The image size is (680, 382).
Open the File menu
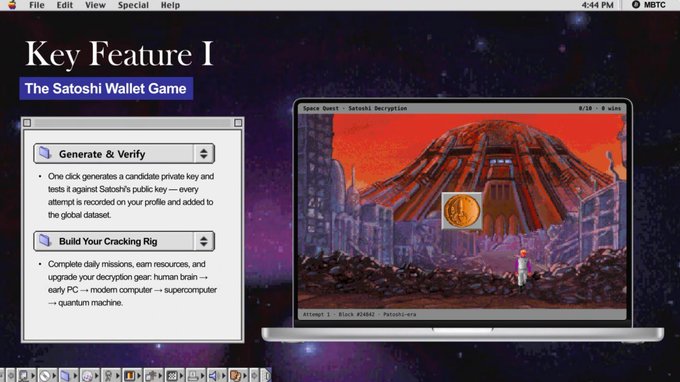click(x=37, y=5)
